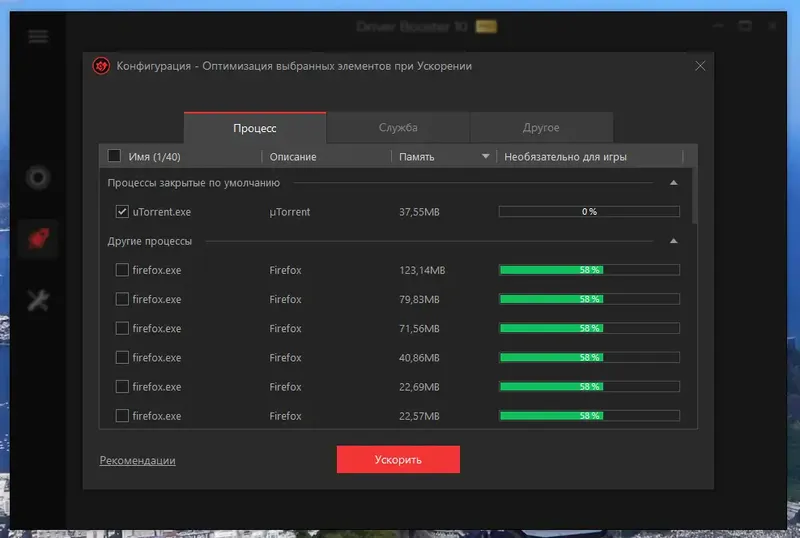This screenshot has height=538, width=800.
Task: Click the PRO badge in Driver Booster title
Action: [x=486, y=26]
